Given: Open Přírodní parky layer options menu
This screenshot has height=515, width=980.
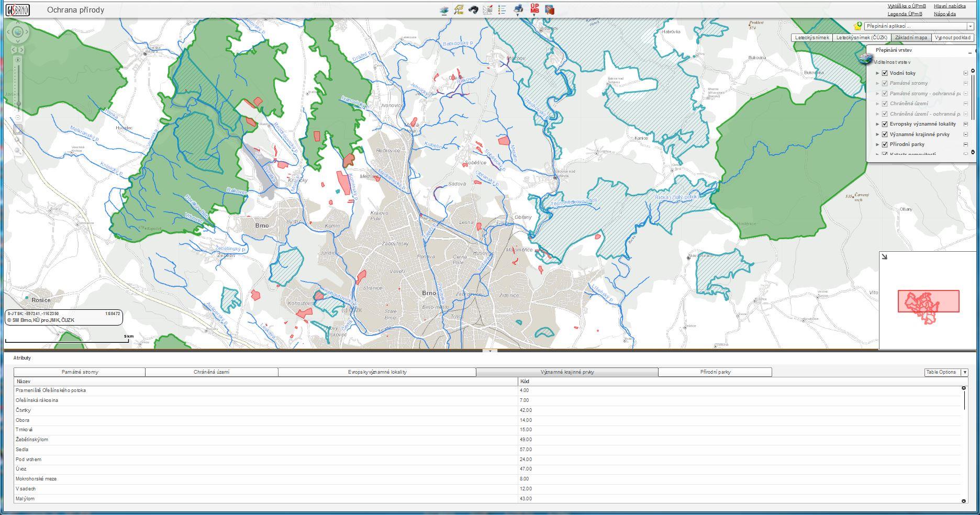Looking at the screenshot, I should click(966, 144).
